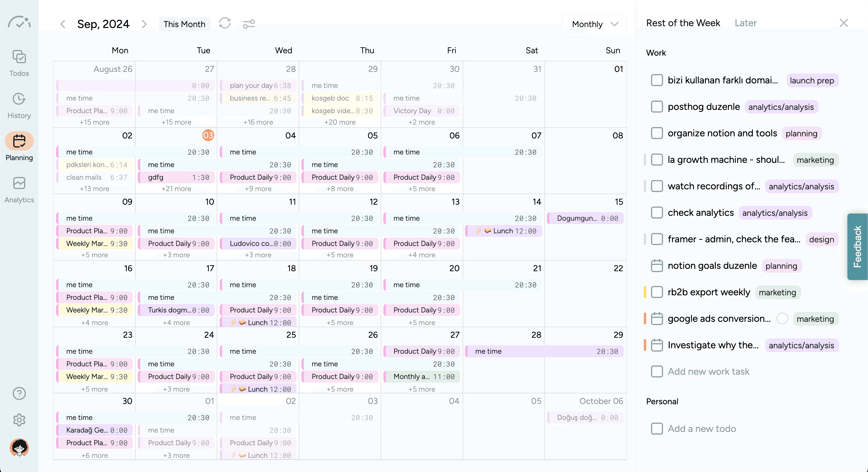Go to next month with right chevron
The image size is (868, 472).
pyautogui.click(x=144, y=24)
